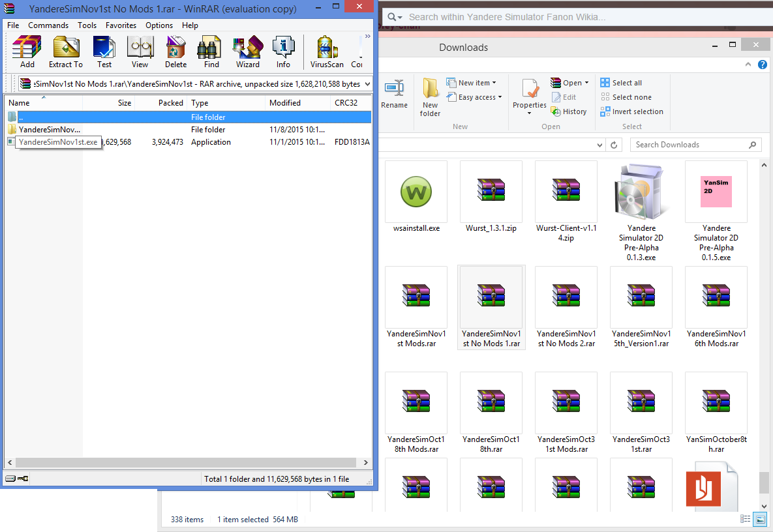Open the View tool in WinRAR

click(140, 52)
